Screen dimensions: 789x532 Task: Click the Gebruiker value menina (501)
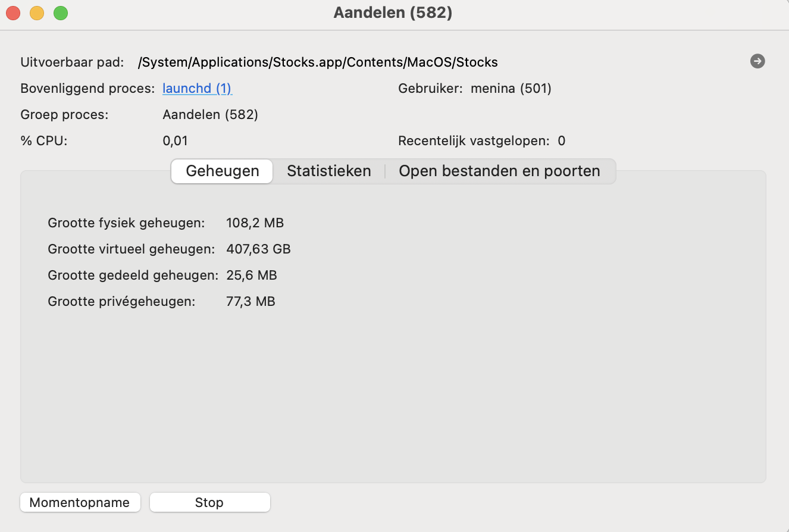pos(511,88)
